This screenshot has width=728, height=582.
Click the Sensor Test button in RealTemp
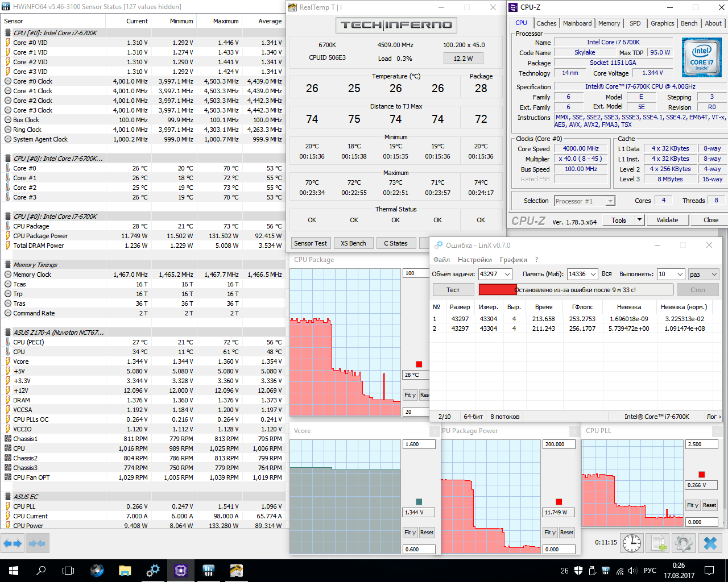[x=311, y=243]
